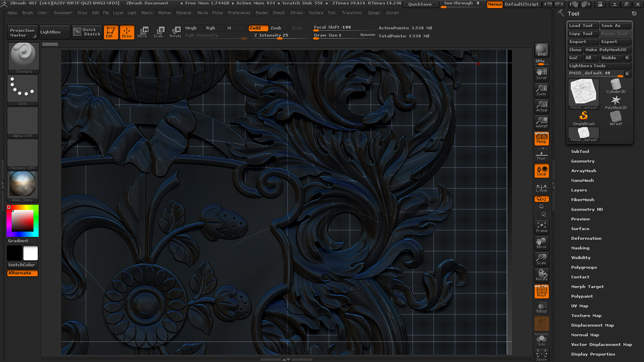Screen dimensions: 644x362
Task: Pick a color in the color picker
Action: tap(23, 221)
